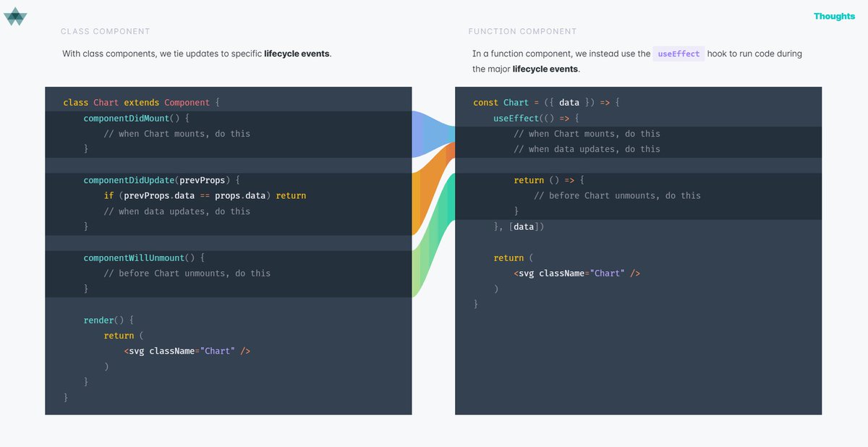Click the useEffect inline code badge
868x447 pixels.
[678, 54]
